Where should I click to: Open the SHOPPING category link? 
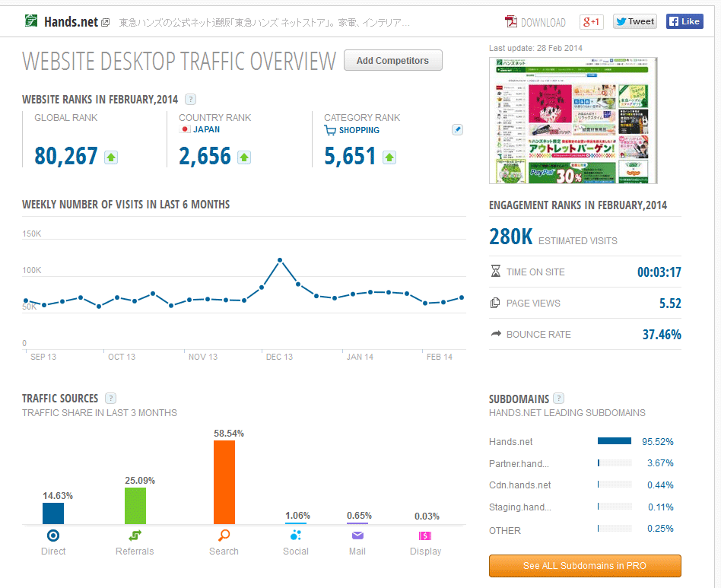click(359, 131)
